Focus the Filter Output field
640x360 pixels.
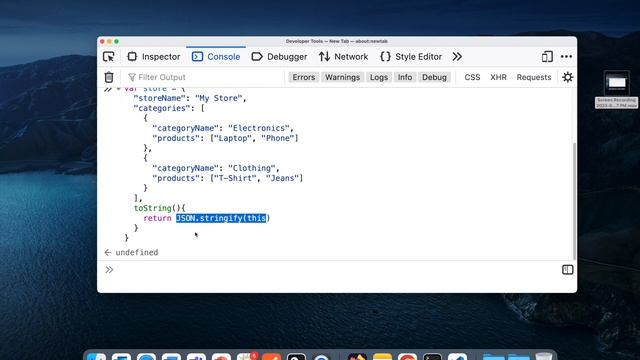(204, 77)
